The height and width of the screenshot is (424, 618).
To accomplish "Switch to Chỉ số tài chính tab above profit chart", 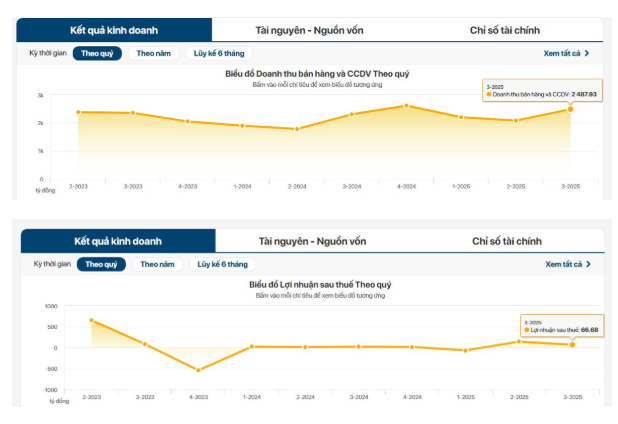I will click(507, 241).
